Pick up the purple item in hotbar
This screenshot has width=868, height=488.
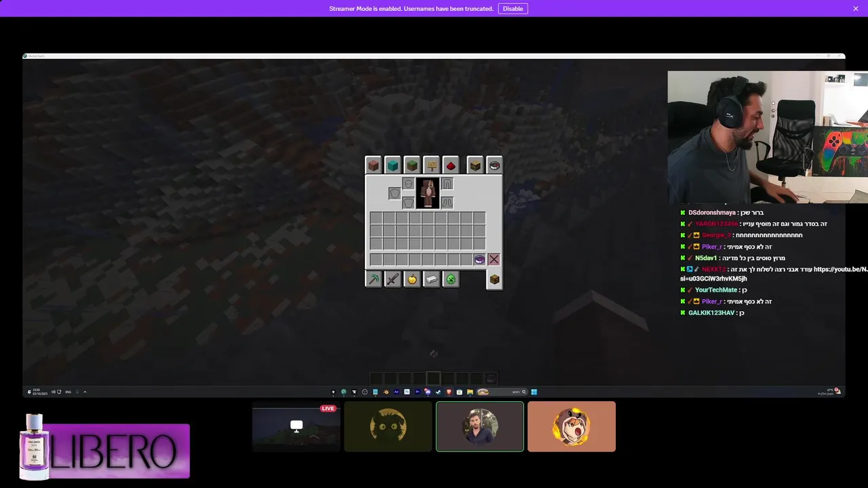point(479,260)
